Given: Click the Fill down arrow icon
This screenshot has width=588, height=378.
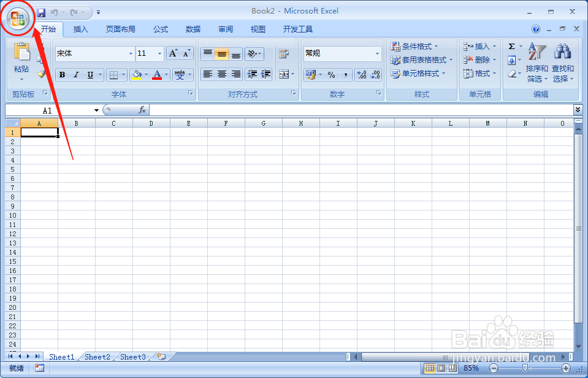Looking at the screenshot, I should (x=511, y=60).
